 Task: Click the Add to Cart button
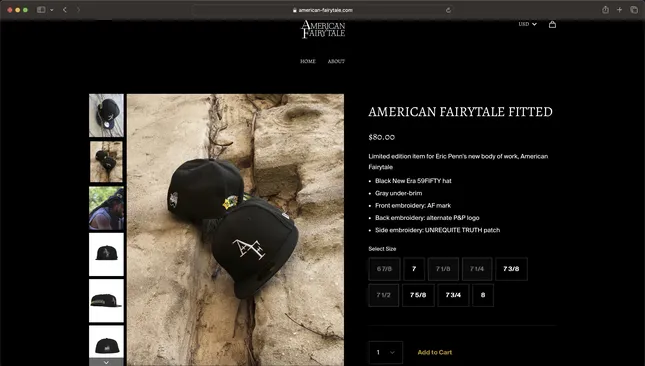tap(435, 352)
